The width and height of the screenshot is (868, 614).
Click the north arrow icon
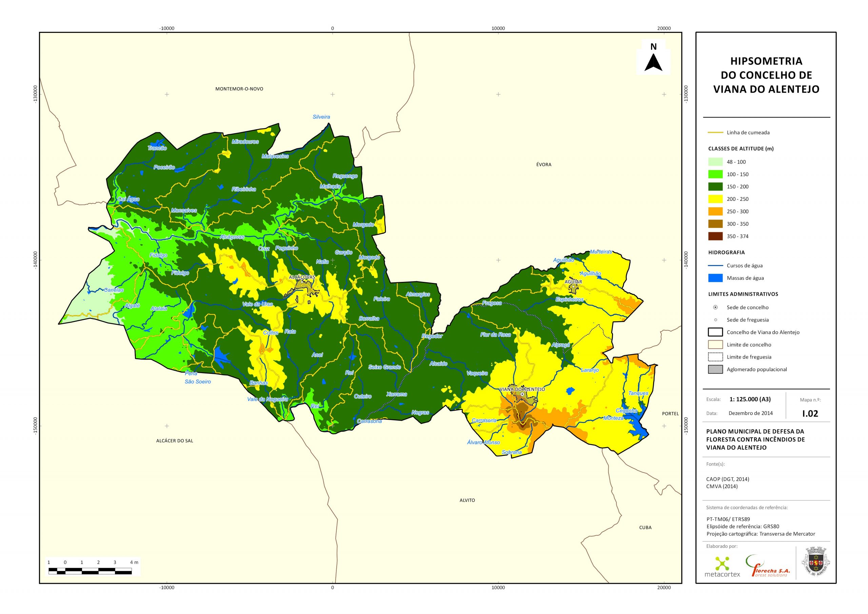coord(653,62)
